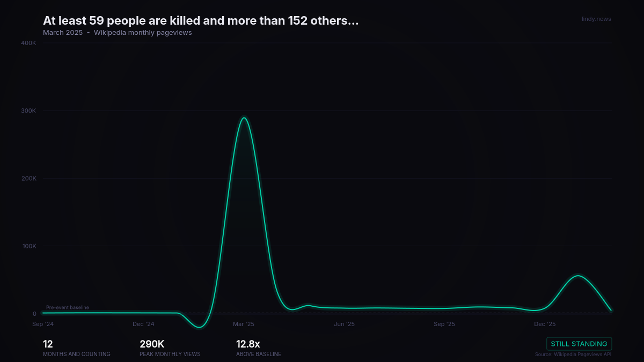
Task: Click the Sep '25 x-axis label
Action: click(444, 324)
